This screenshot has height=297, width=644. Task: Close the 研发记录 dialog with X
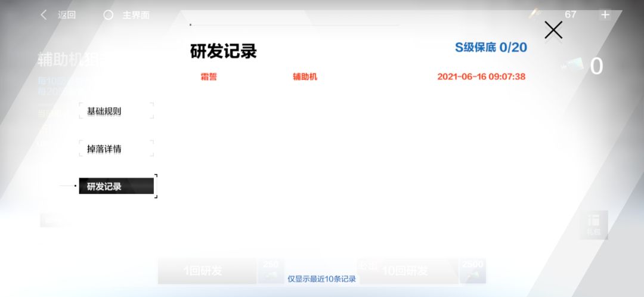tap(553, 30)
